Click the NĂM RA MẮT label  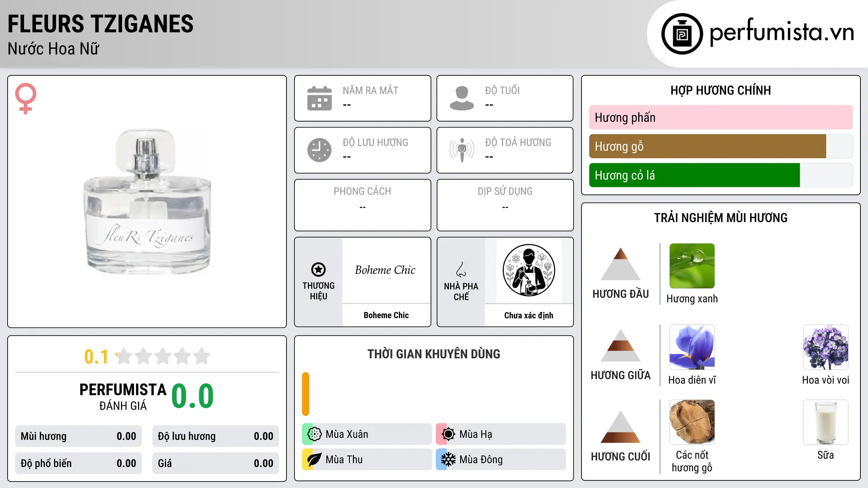pos(370,91)
